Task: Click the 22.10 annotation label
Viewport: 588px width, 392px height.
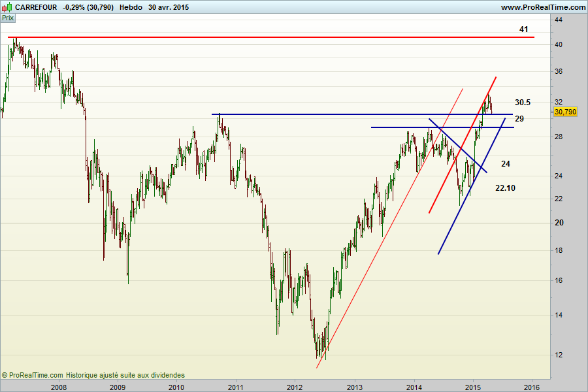Action: (x=505, y=188)
